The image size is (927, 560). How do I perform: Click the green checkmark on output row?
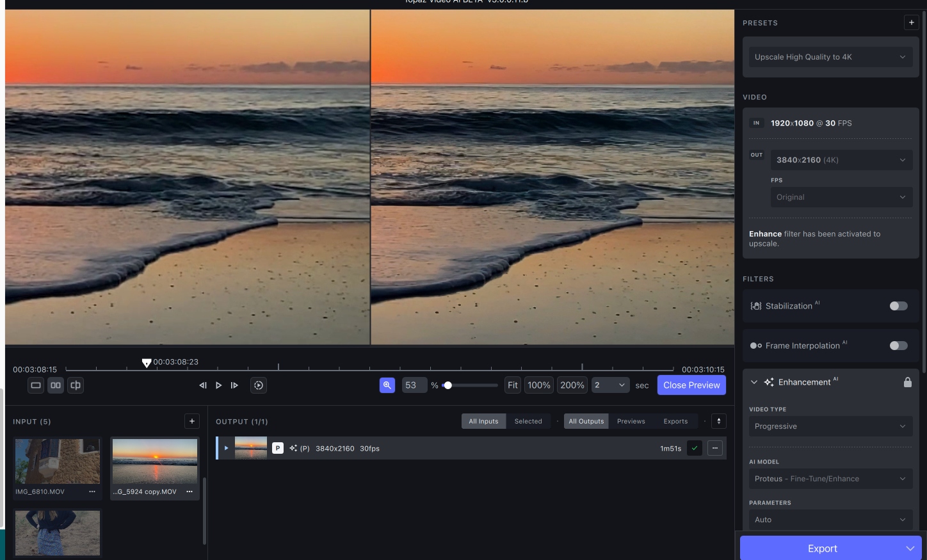point(695,448)
